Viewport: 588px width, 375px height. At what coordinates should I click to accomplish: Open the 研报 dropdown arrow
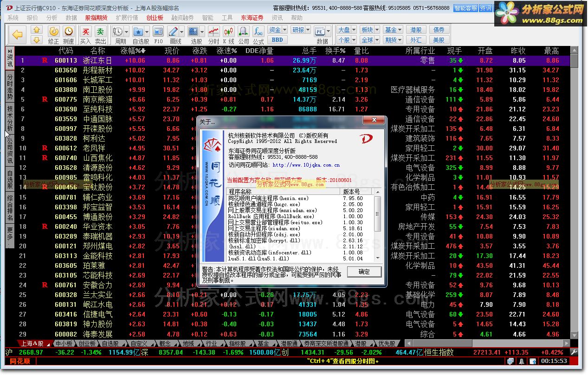pos(308,30)
